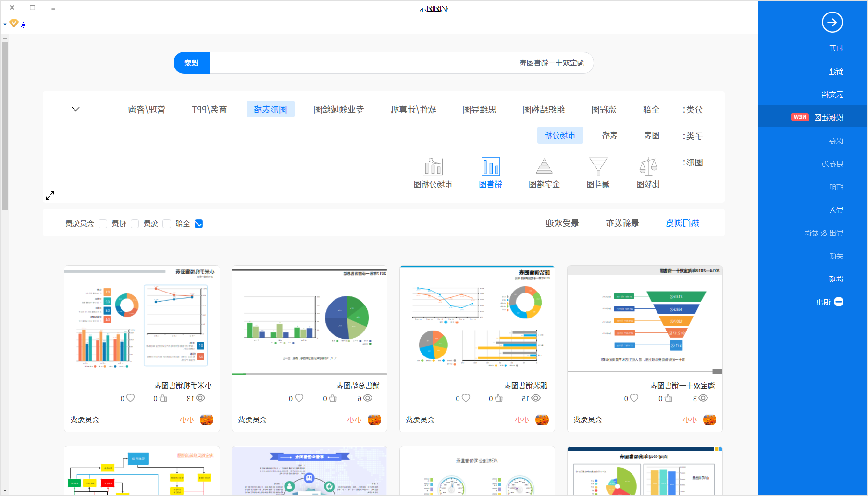Sort templates by 最受欢迎

click(x=562, y=223)
